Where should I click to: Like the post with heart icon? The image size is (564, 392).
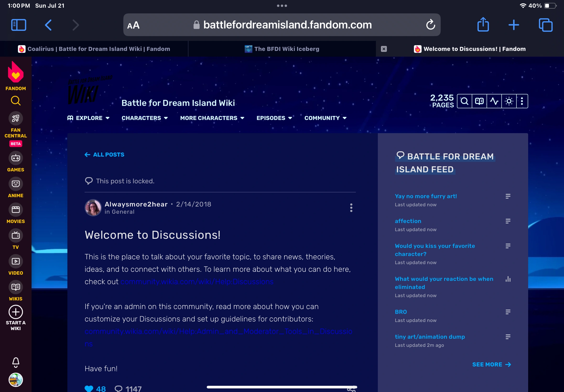tap(89, 388)
